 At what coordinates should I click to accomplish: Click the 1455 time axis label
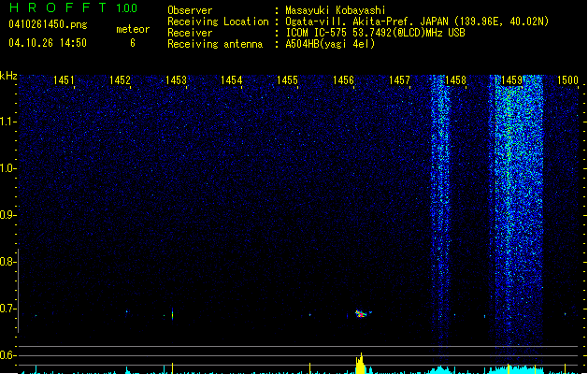pyautogui.click(x=287, y=80)
